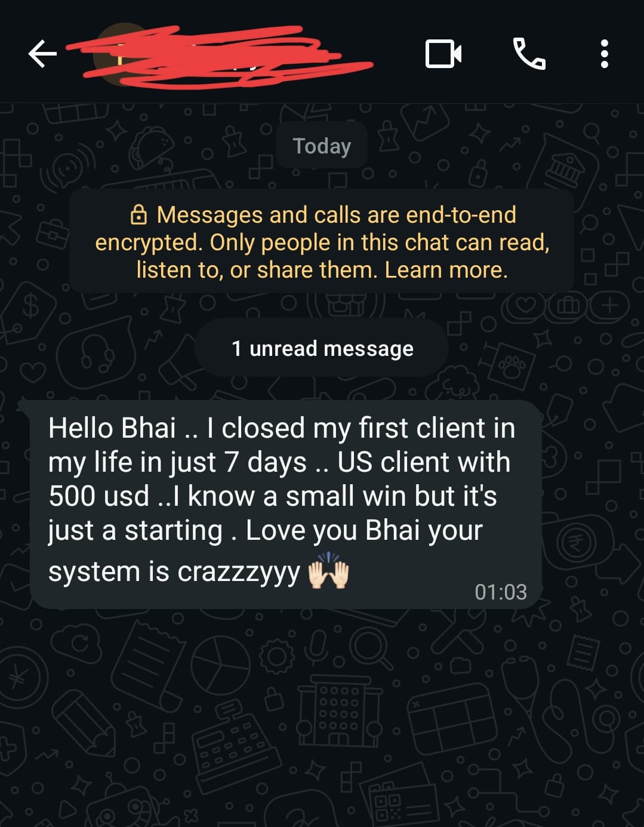Viewport: 644px width, 827px height.
Task: Start a voice call using the phone icon
Action: pyautogui.click(x=529, y=54)
